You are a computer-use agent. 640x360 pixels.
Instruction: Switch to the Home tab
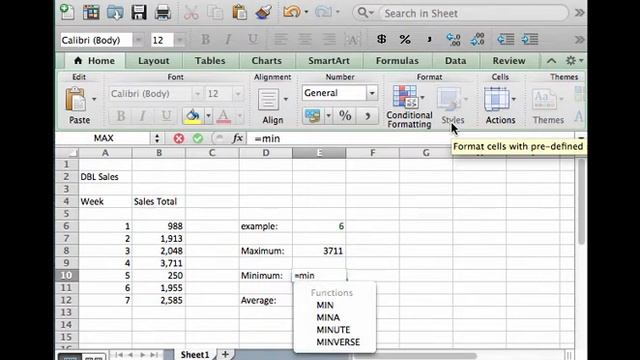pyautogui.click(x=95, y=61)
